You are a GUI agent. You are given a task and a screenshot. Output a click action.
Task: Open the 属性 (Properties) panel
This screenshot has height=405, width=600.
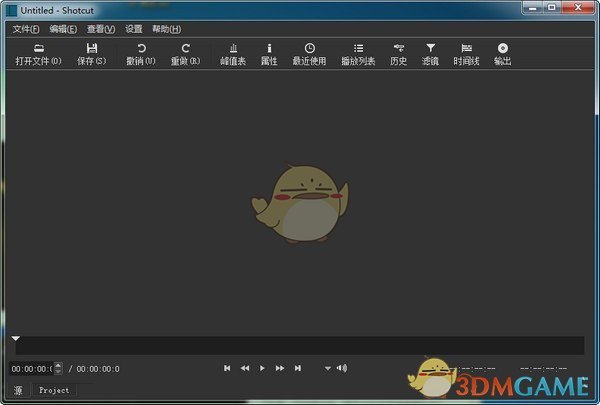269,54
